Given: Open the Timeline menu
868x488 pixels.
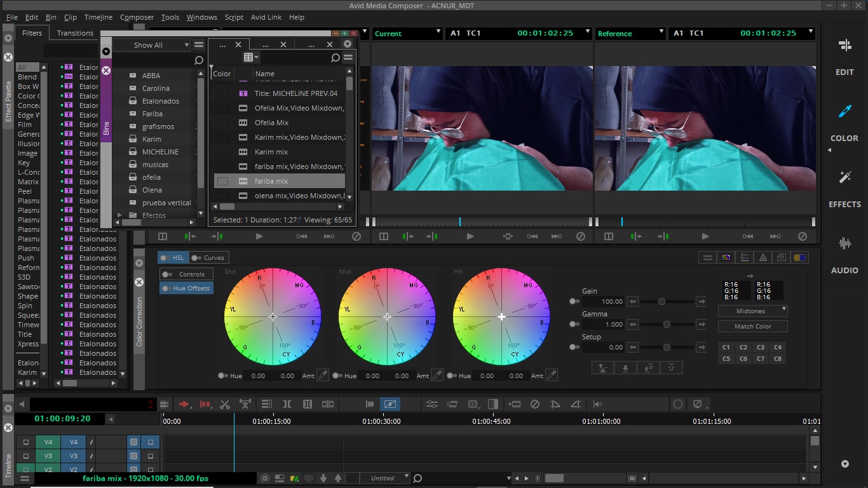Looking at the screenshot, I should pos(98,17).
